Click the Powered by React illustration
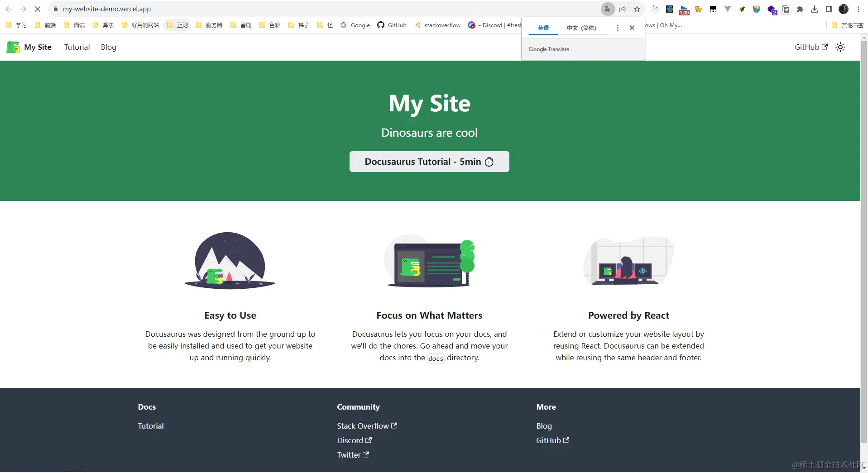This screenshot has height=473, width=868. (628, 260)
